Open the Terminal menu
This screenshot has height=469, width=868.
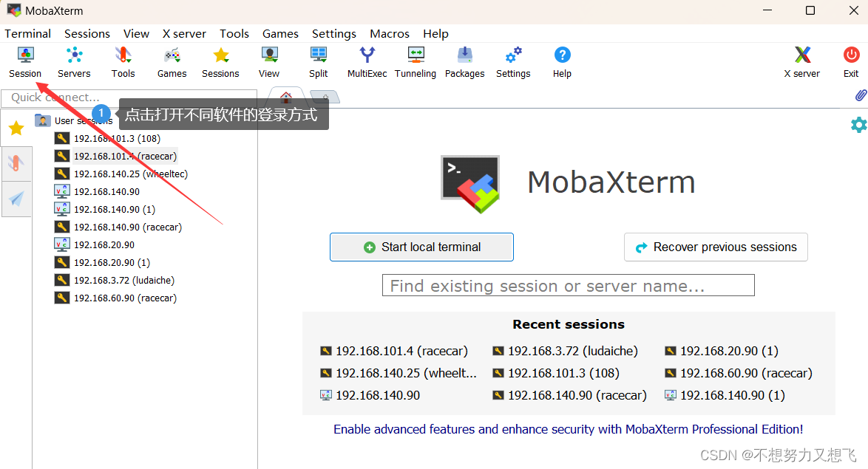pos(27,33)
